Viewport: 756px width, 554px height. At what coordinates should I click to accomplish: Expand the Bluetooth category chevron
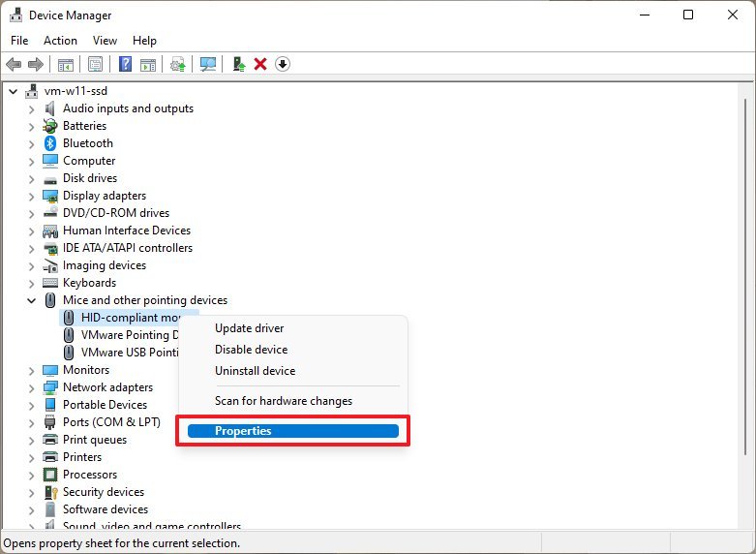click(x=31, y=144)
